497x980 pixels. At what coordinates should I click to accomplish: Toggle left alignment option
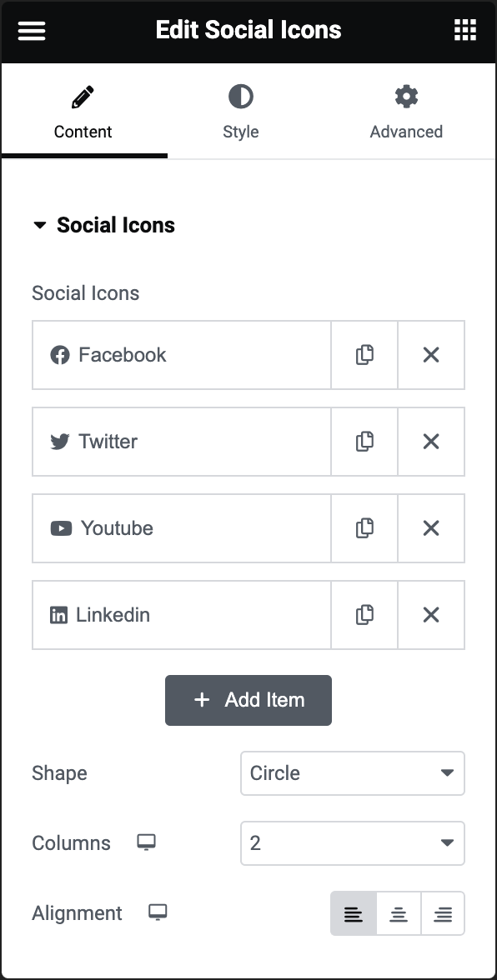click(x=354, y=912)
